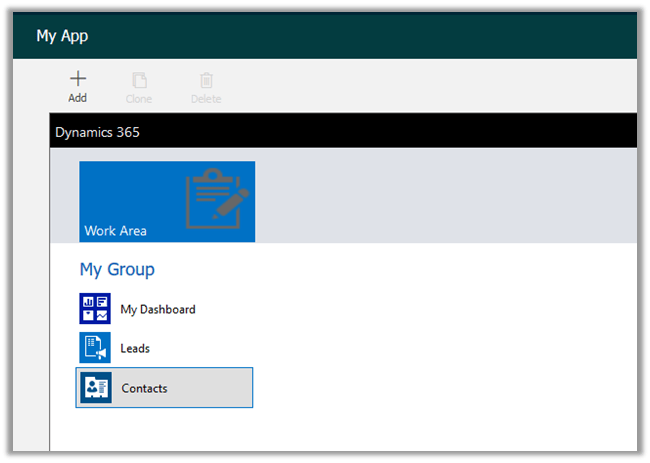Viewport: 650px width, 463px height.
Task: Select the My Group heading
Action: (117, 270)
